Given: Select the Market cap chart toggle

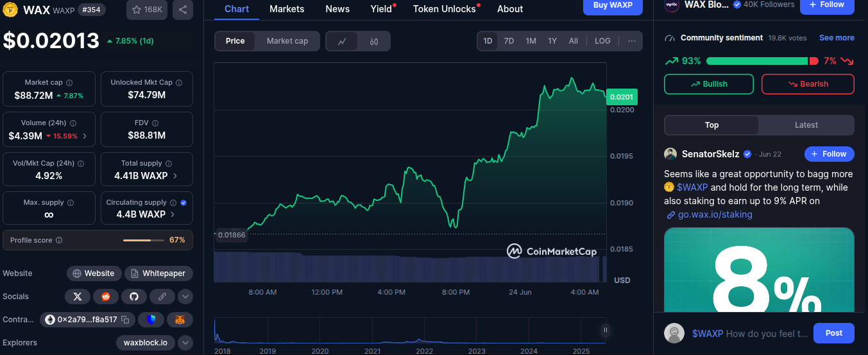Looking at the screenshot, I should point(287,41).
